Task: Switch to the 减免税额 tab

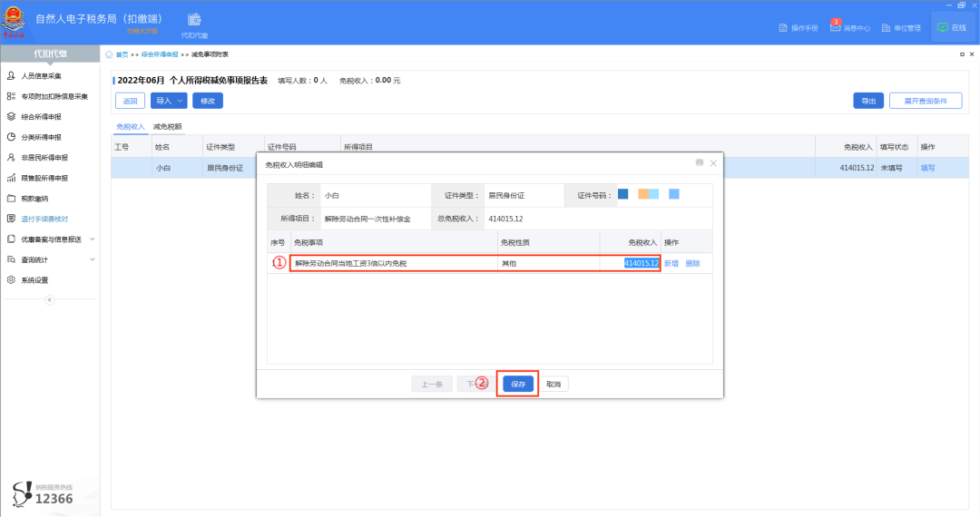Action: [167, 127]
